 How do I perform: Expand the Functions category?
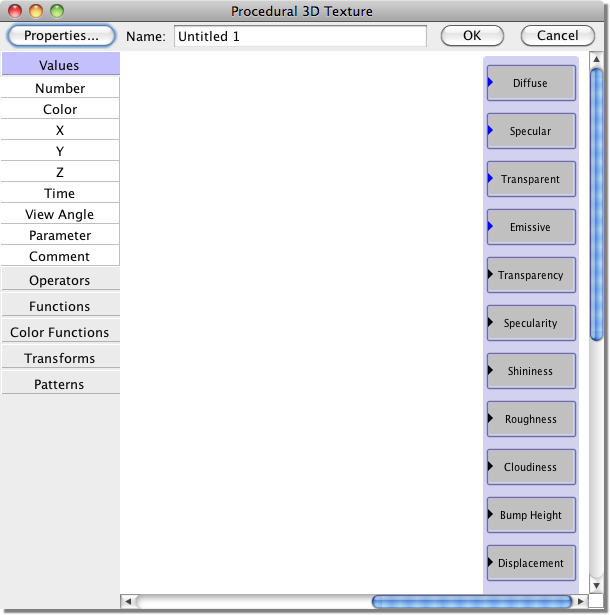[60, 306]
